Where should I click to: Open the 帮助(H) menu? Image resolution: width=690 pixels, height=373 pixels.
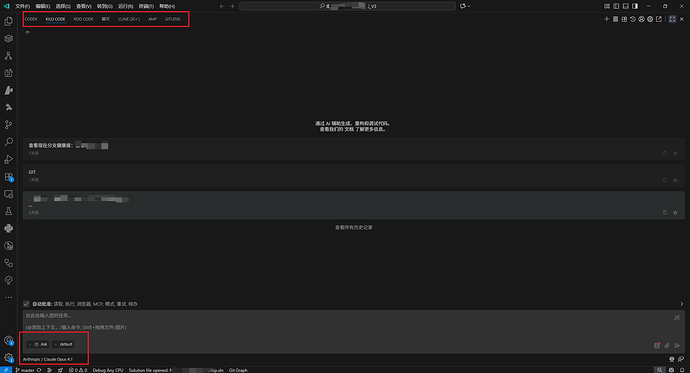[167, 6]
